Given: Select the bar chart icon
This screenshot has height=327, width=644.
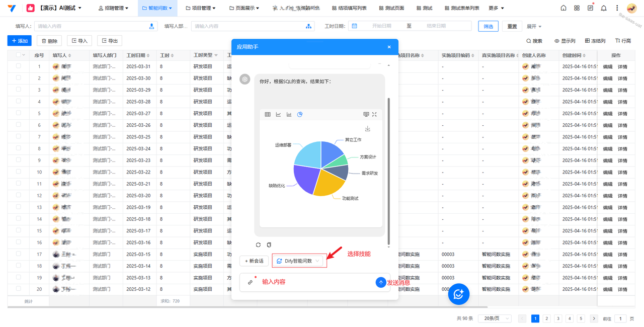Looking at the screenshot, I should 289,115.
